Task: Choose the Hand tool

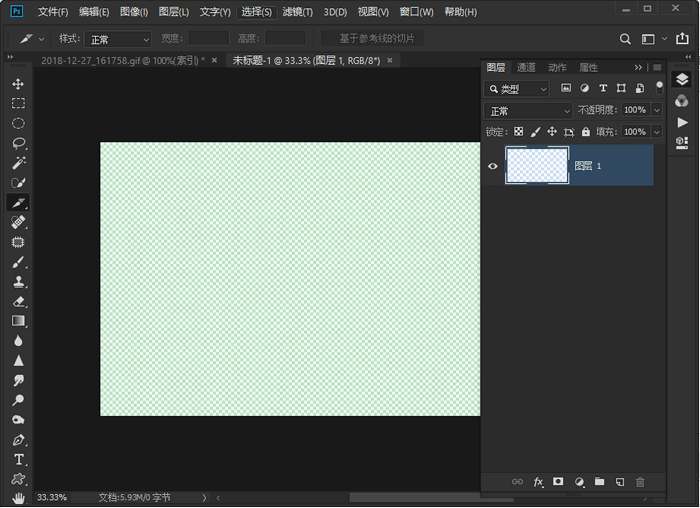Action: click(x=18, y=497)
